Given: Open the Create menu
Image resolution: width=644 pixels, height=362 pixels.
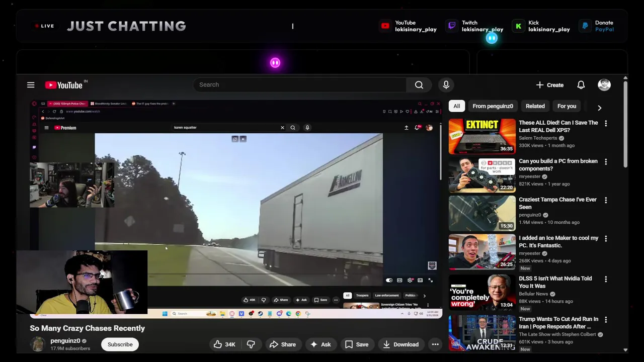Looking at the screenshot, I should 549,85.
